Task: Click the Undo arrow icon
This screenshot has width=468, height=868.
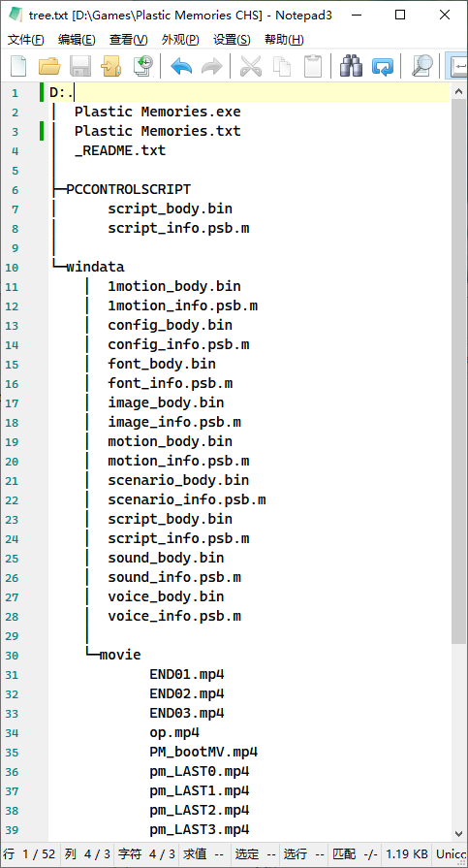Action: (x=181, y=66)
